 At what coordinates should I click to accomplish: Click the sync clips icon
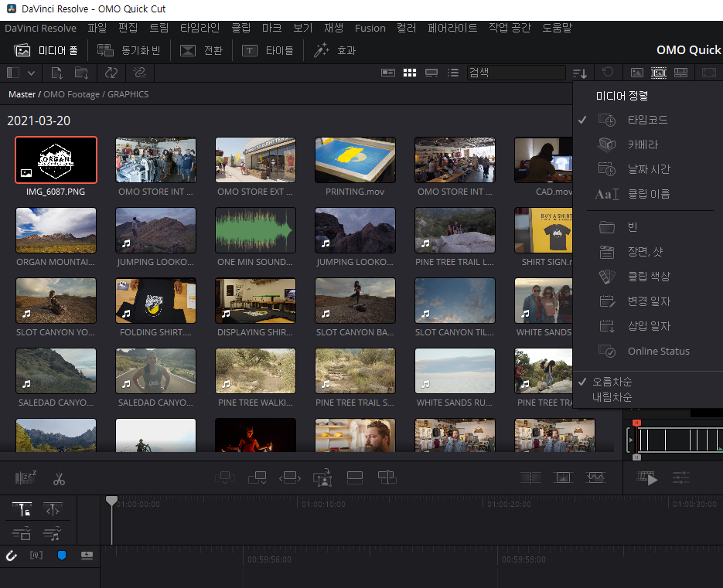click(x=111, y=73)
